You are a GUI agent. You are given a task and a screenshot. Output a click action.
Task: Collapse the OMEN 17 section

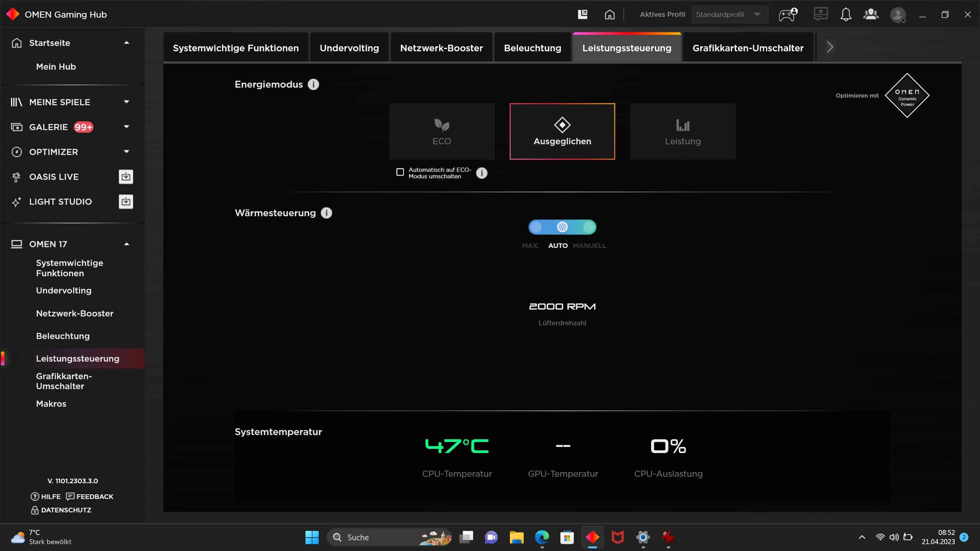click(126, 244)
